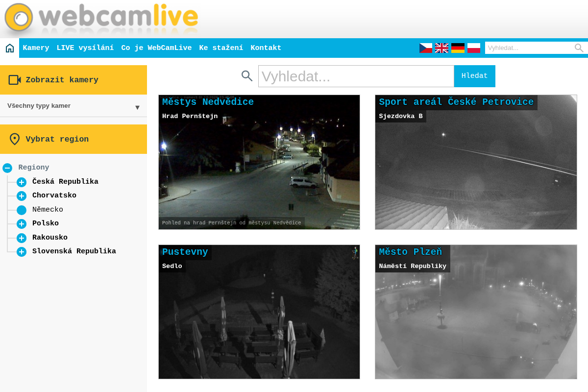The image size is (588, 392).
Task: Select Německo region label
Action: coord(48,210)
